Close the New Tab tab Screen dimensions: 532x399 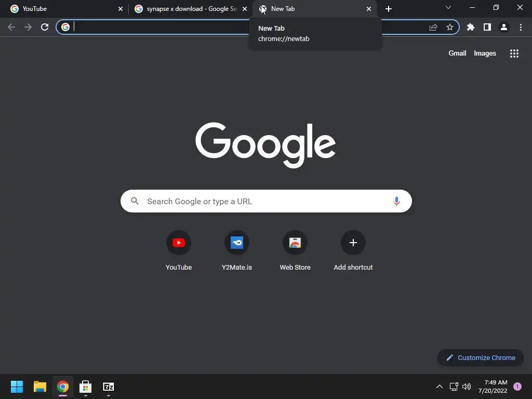[369, 9]
